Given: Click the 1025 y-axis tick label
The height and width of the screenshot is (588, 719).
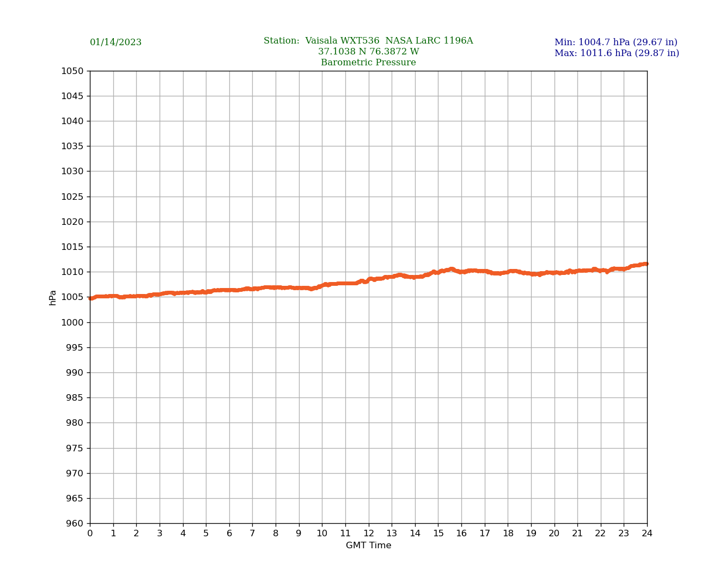Looking at the screenshot, I should (x=72, y=197).
